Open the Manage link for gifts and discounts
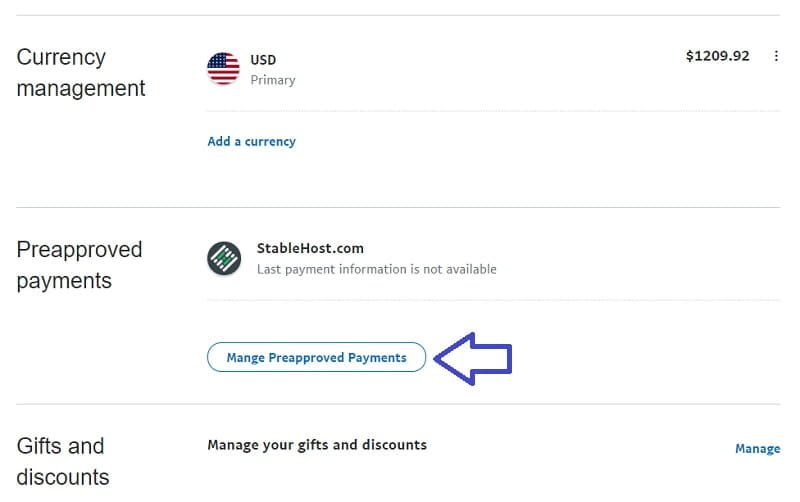This screenshot has width=800, height=502. [757, 449]
